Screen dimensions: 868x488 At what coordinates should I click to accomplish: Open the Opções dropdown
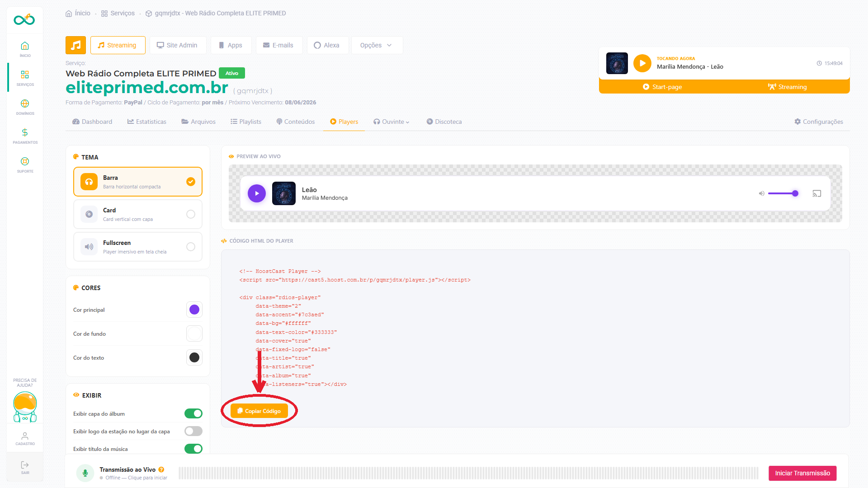point(377,45)
